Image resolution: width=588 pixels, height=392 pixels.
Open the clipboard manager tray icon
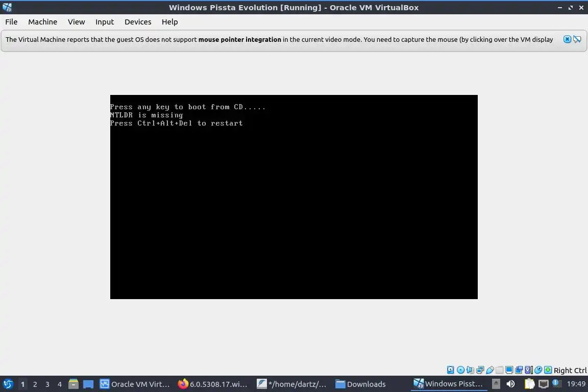[529, 384]
